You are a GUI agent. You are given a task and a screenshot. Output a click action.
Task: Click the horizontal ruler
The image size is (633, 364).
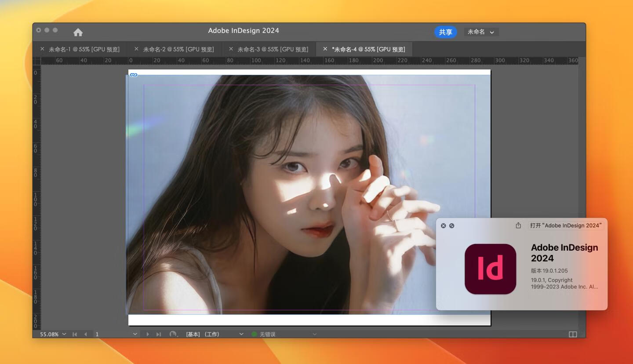click(x=309, y=61)
